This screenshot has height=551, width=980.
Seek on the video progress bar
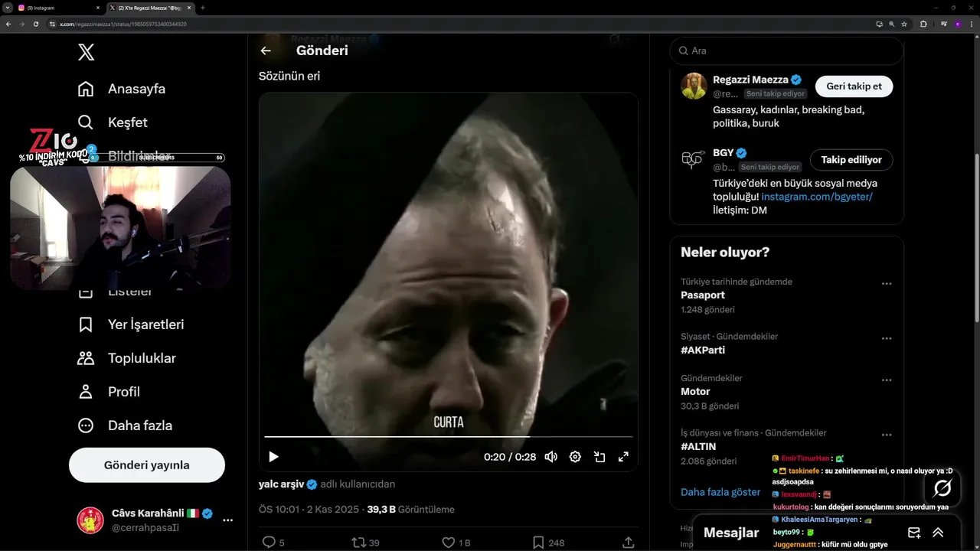[x=449, y=437]
